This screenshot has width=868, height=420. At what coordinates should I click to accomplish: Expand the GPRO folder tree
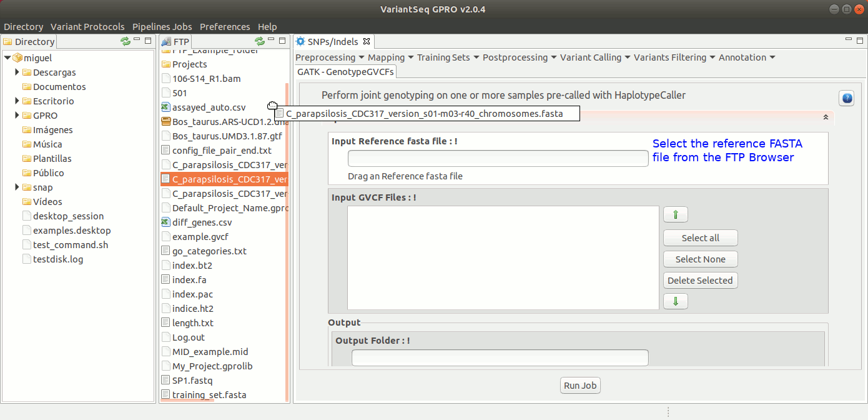pos(17,116)
